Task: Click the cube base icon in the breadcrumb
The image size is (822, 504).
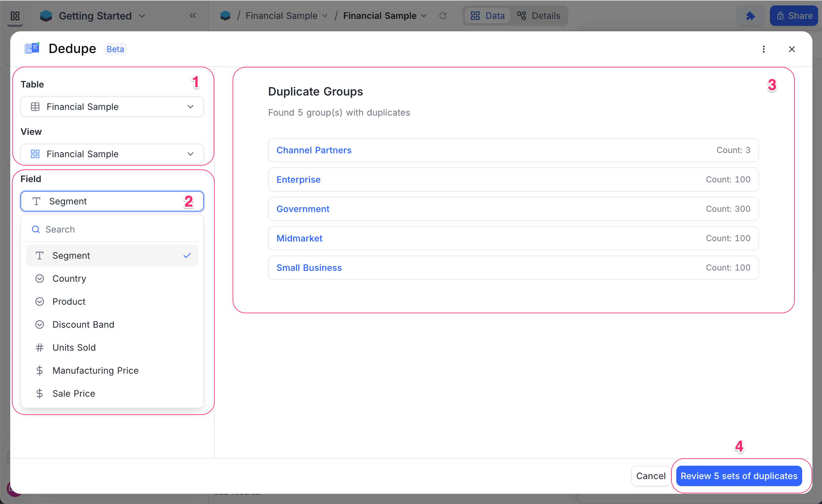Action: pos(226,15)
